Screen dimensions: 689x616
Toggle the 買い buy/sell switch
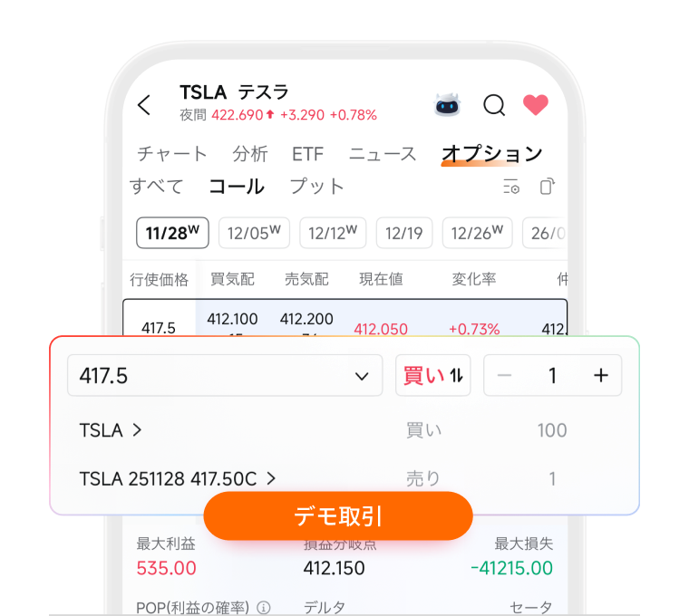coord(432,375)
